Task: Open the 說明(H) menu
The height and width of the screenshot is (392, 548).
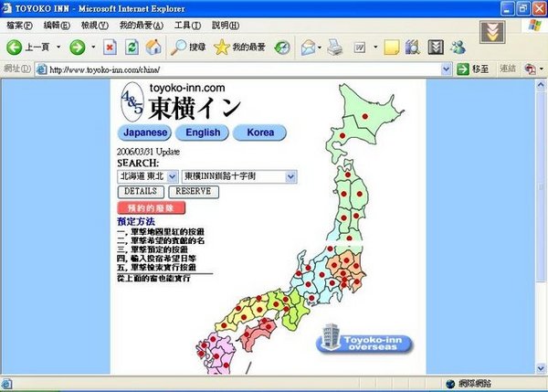Action: click(226, 26)
